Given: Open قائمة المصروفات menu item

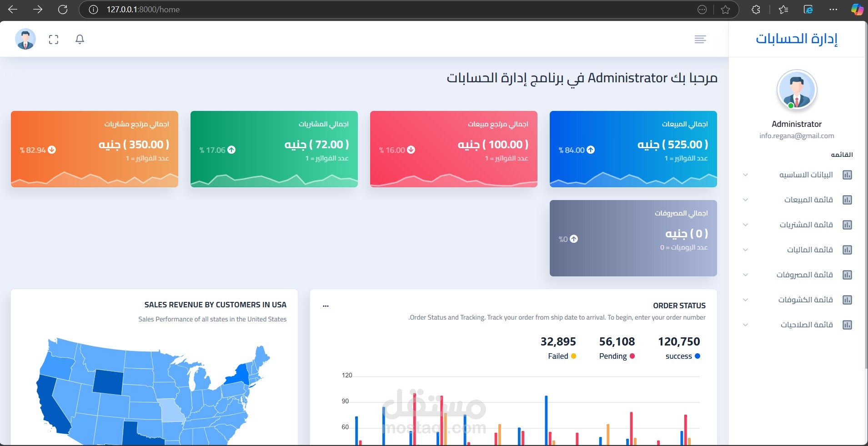Looking at the screenshot, I should [797, 275].
